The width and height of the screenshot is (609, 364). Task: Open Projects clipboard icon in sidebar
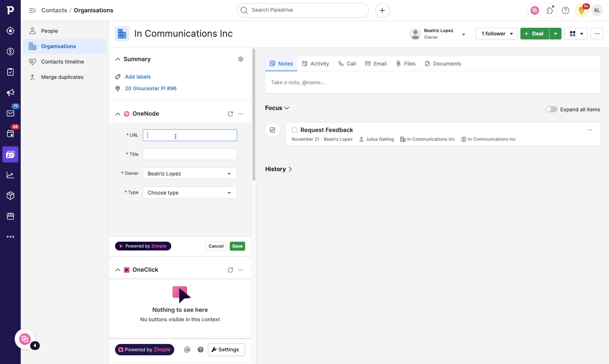pos(10,72)
